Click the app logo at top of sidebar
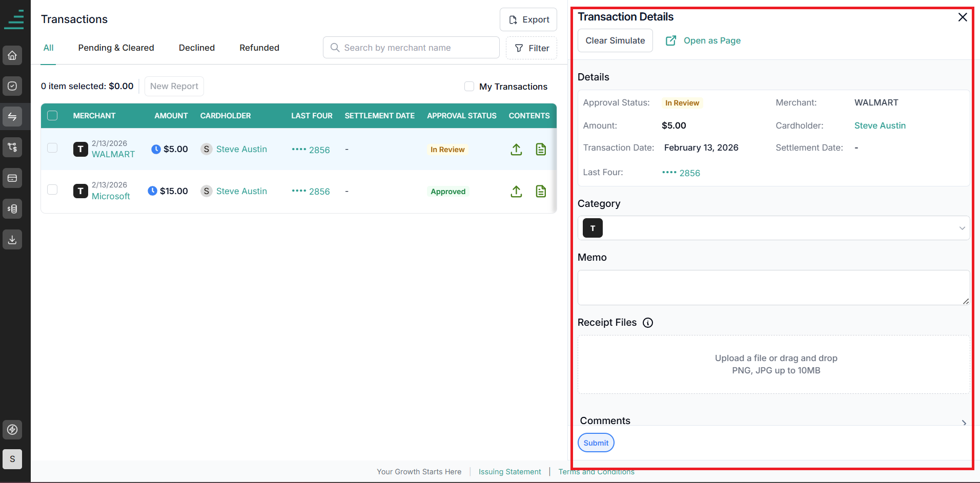Viewport: 980px width, 483px height. pyautogui.click(x=14, y=19)
